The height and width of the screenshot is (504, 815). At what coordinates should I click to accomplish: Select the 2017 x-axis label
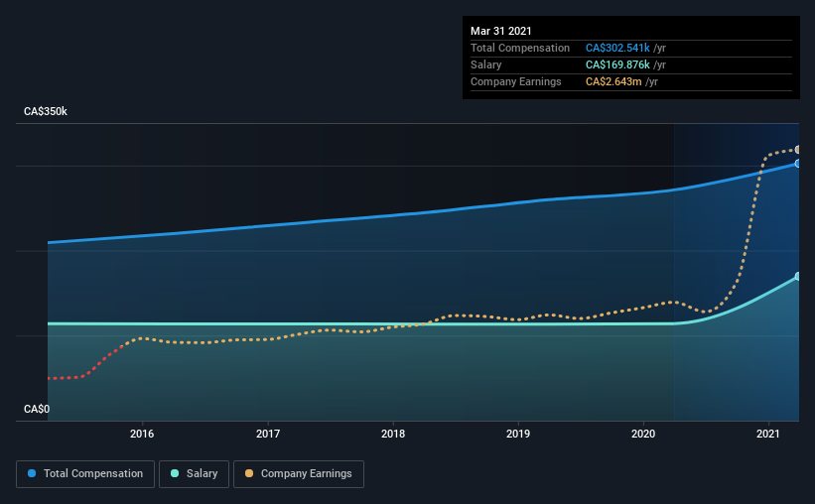point(268,434)
